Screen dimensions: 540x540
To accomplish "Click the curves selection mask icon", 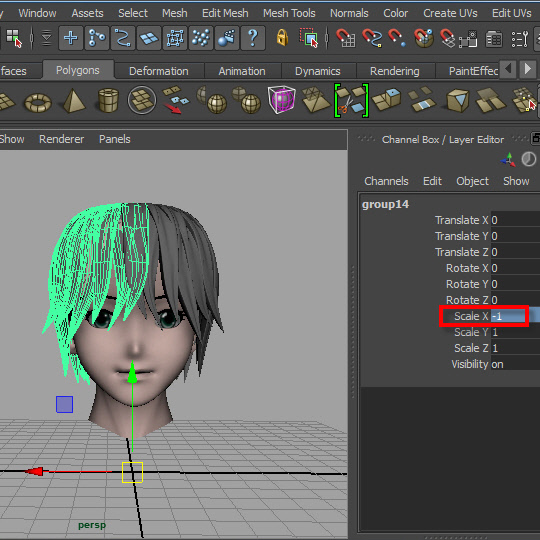I will (123, 38).
